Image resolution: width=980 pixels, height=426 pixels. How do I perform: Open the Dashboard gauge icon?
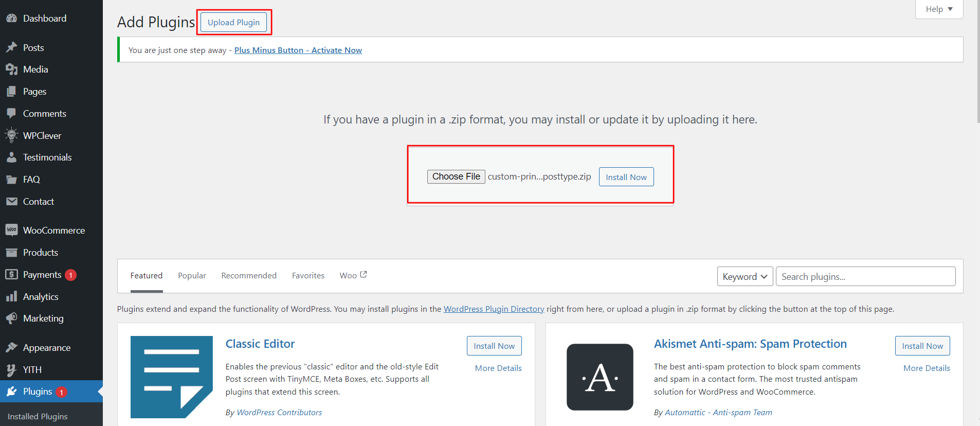tap(11, 19)
